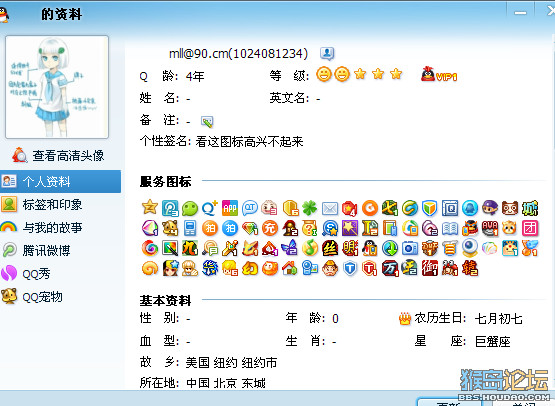The image size is (555, 406).
Task: Open the 万 game service icon
Action: click(x=390, y=268)
